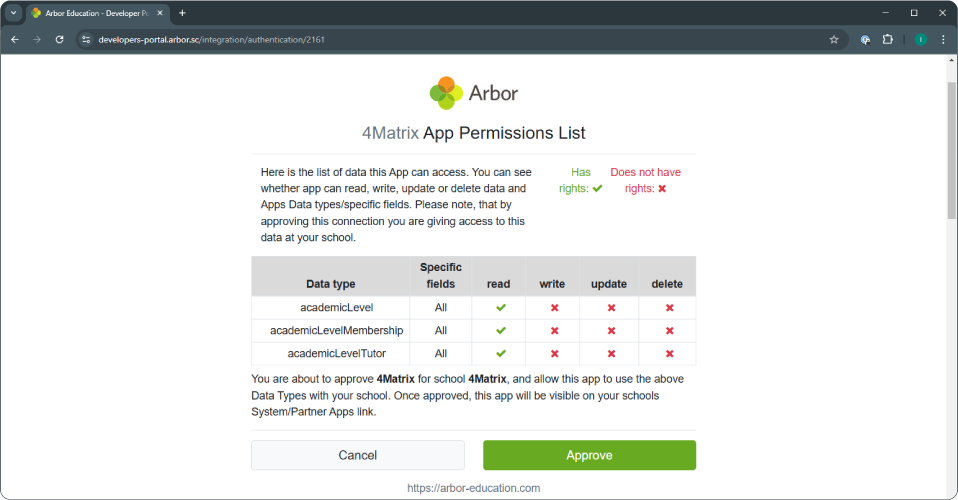Click the red 'Does not have rights' cross
This screenshot has height=500, width=958.
point(662,188)
